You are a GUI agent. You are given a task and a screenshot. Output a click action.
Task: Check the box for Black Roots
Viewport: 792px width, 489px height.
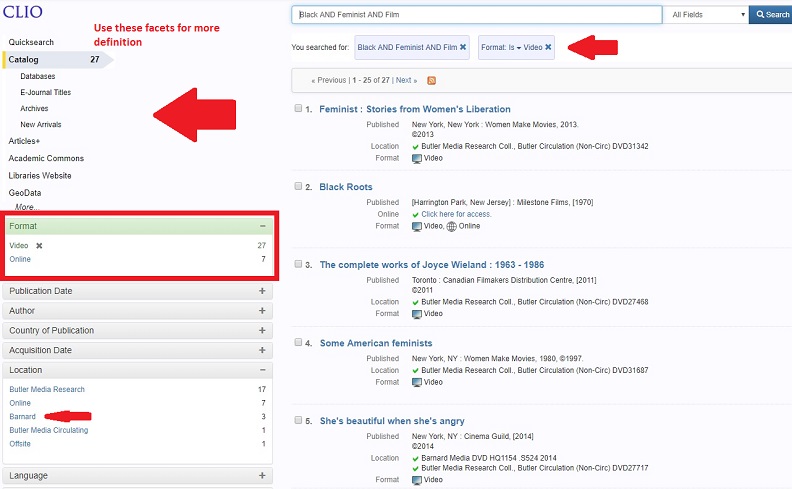click(298, 186)
